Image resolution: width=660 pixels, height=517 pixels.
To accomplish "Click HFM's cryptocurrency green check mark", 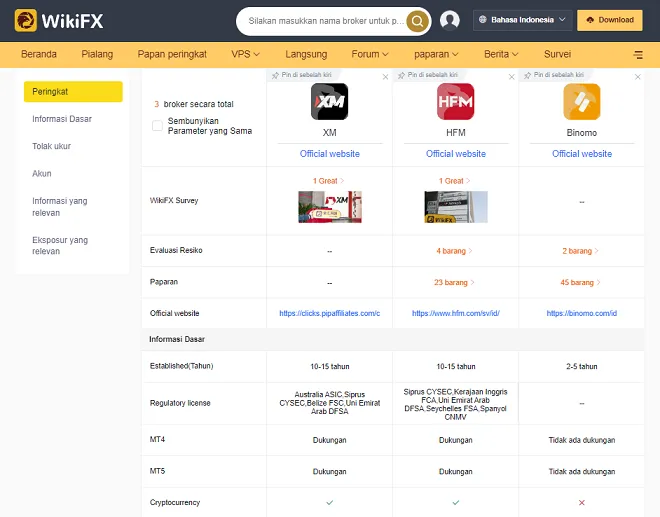I will click(x=455, y=502).
